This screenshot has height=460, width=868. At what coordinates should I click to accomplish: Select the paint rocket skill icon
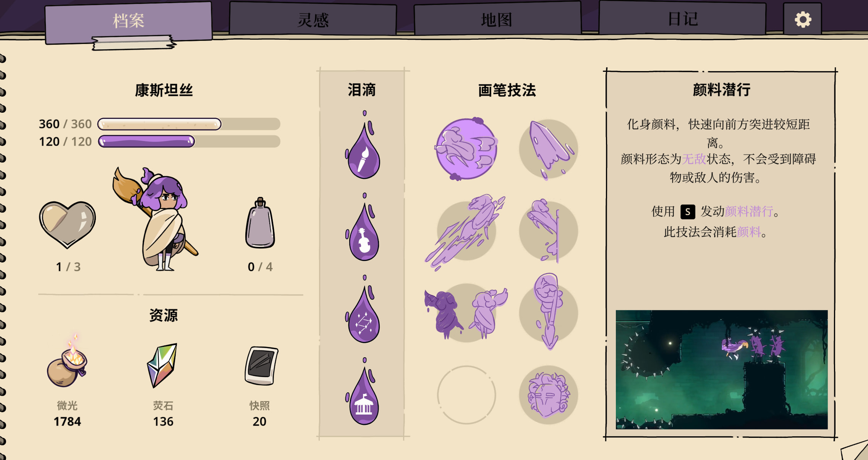[x=549, y=149]
